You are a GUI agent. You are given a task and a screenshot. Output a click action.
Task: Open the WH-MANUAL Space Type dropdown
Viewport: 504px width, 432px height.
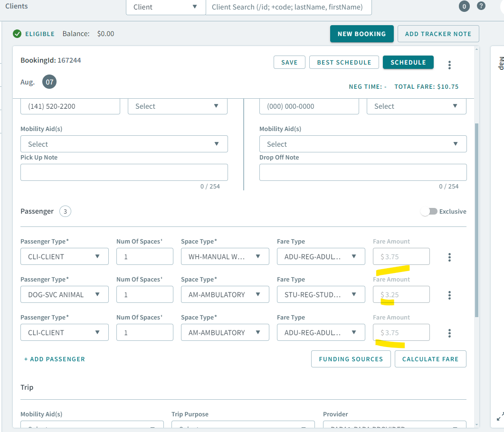tap(225, 256)
